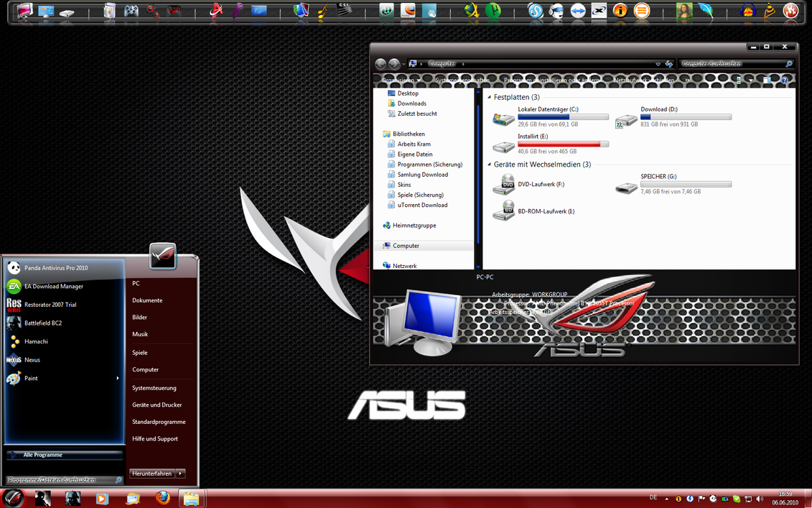
Task: Open the orange info icon in dock
Action: tap(620, 10)
